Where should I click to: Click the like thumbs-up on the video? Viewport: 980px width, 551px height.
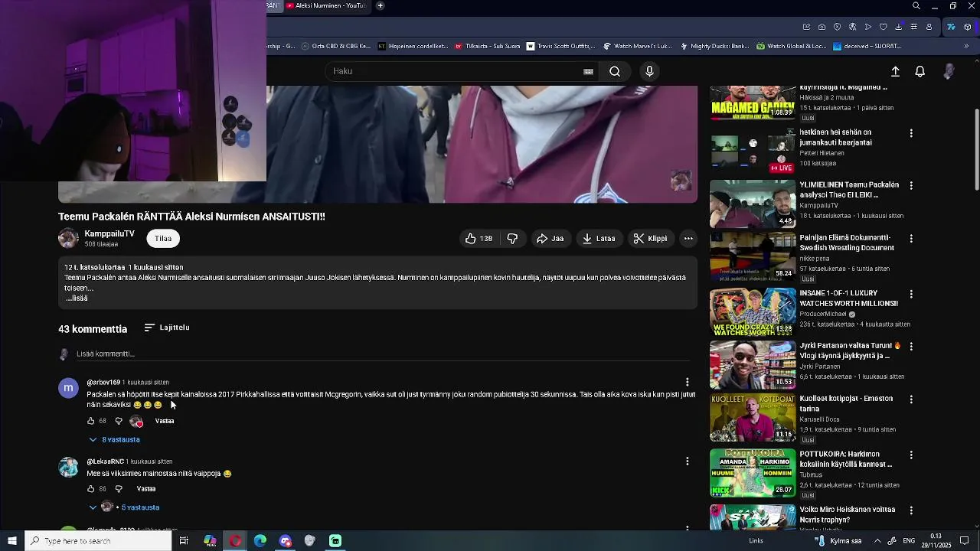[x=479, y=239]
